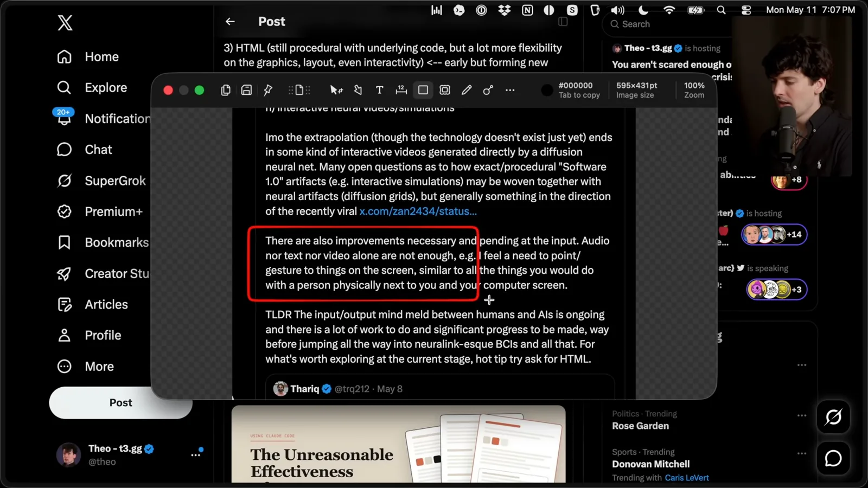The image size is (868, 488).
Task: Click the save (floppy disk) icon in the annotation toolbar
Action: click(x=246, y=90)
